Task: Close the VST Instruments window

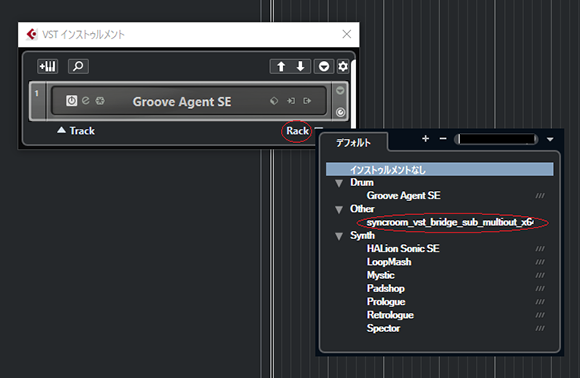Action: coord(347,34)
